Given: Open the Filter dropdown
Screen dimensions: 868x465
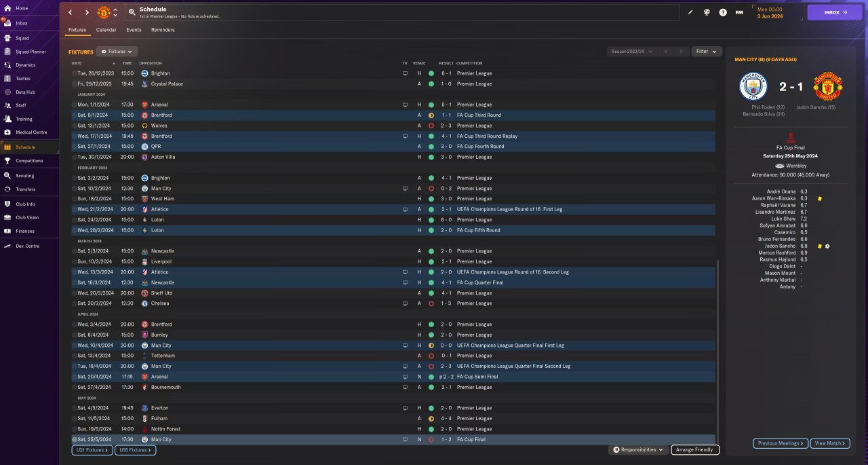Looking at the screenshot, I should point(707,52).
